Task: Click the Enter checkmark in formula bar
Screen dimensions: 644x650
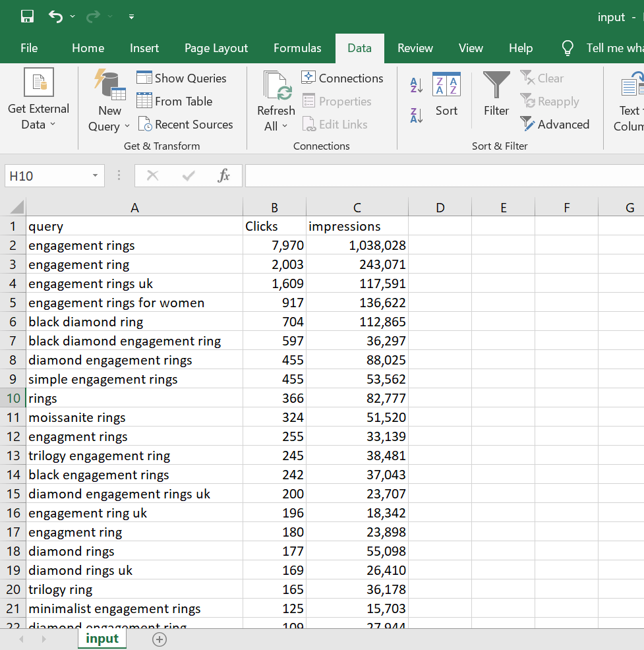Action: point(189,176)
